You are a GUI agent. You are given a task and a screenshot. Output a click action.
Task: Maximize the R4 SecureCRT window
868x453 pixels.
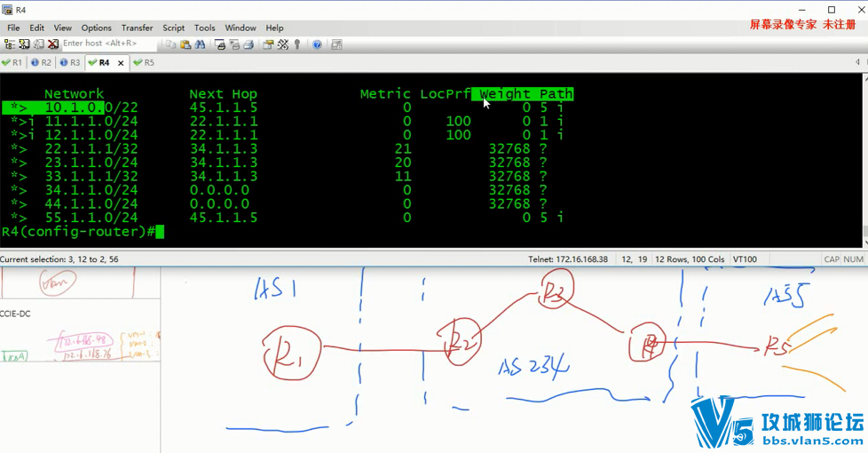click(832, 10)
